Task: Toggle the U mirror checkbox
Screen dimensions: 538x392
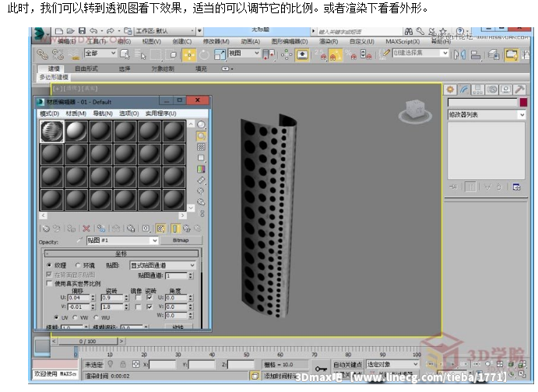Action: (x=138, y=298)
